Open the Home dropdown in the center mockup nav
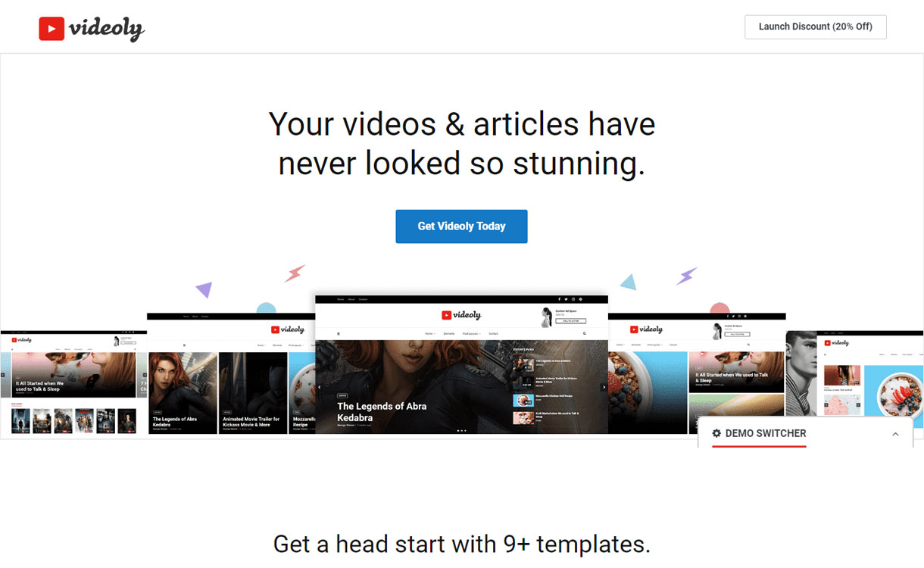Image resolution: width=924 pixels, height=568 pixels. click(x=429, y=333)
